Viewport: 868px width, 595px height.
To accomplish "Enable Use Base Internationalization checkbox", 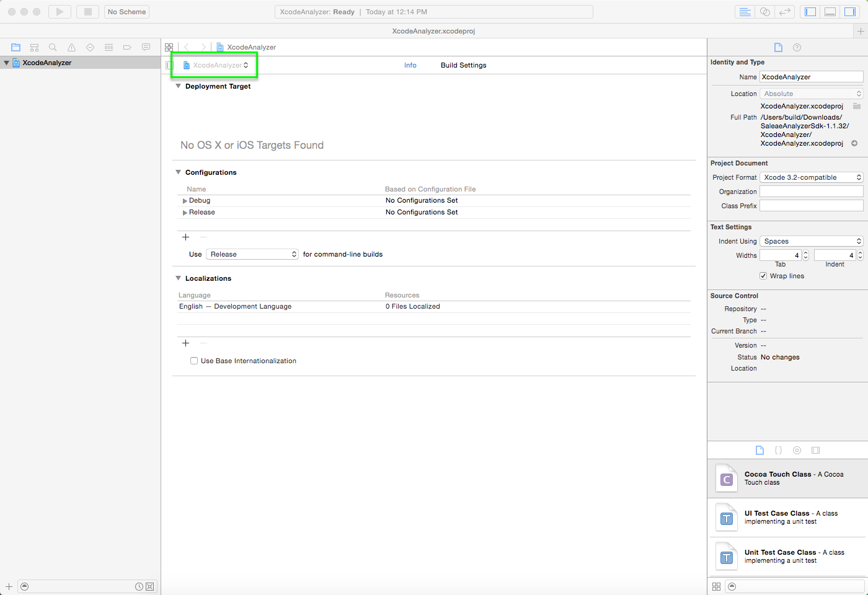I will coord(194,361).
